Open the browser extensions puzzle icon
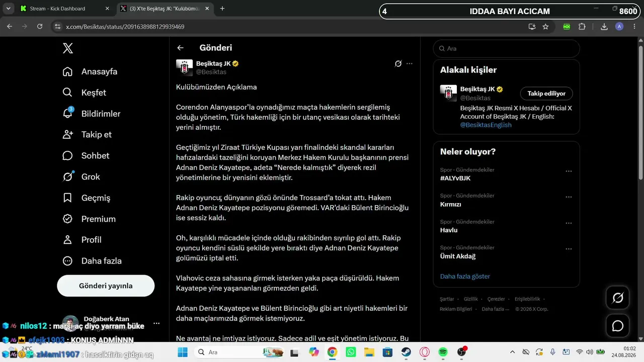Image resolution: width=644 pixels, height=362 pixels. pyautogui.click(x=582, y=27)
